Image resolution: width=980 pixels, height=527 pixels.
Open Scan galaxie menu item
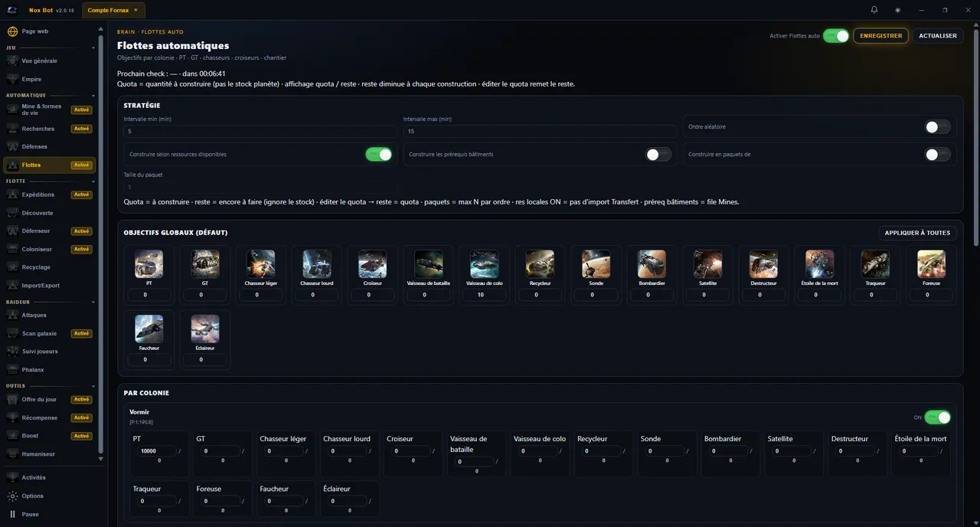click(50, 333)
